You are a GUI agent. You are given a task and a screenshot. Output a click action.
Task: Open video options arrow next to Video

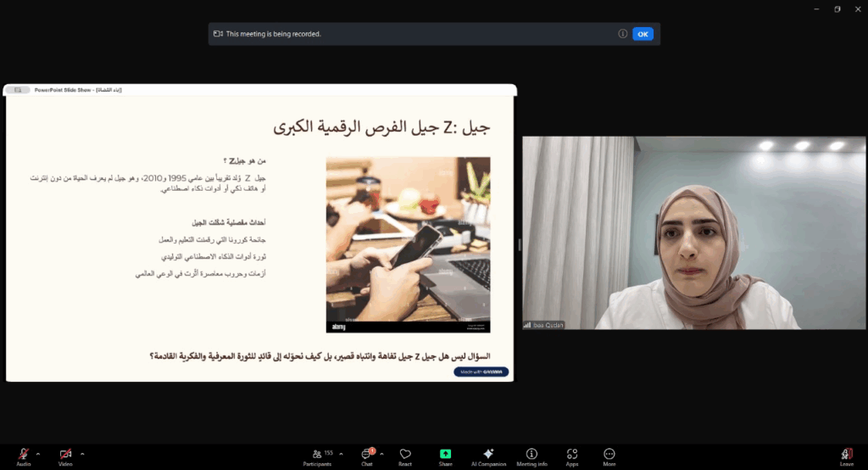[81, 453]
